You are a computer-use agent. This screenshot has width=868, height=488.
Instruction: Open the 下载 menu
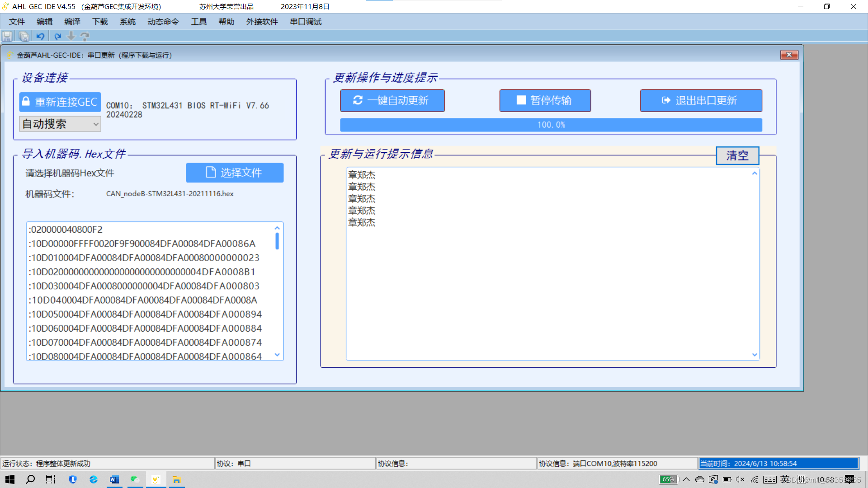pos(100,22)
